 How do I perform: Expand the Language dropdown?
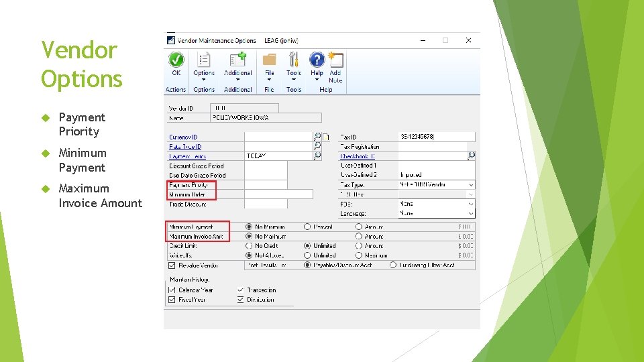pos(471,213)
